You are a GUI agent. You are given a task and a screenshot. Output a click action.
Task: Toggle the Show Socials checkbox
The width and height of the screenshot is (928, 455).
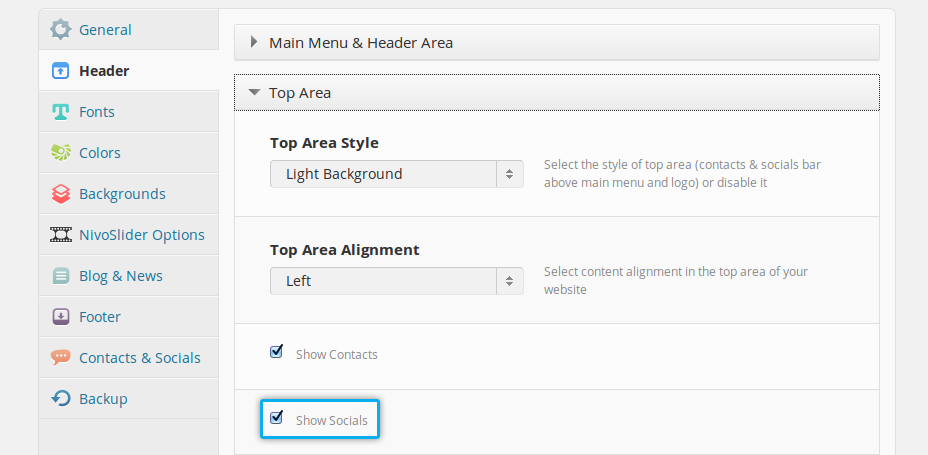click(277, 418)
